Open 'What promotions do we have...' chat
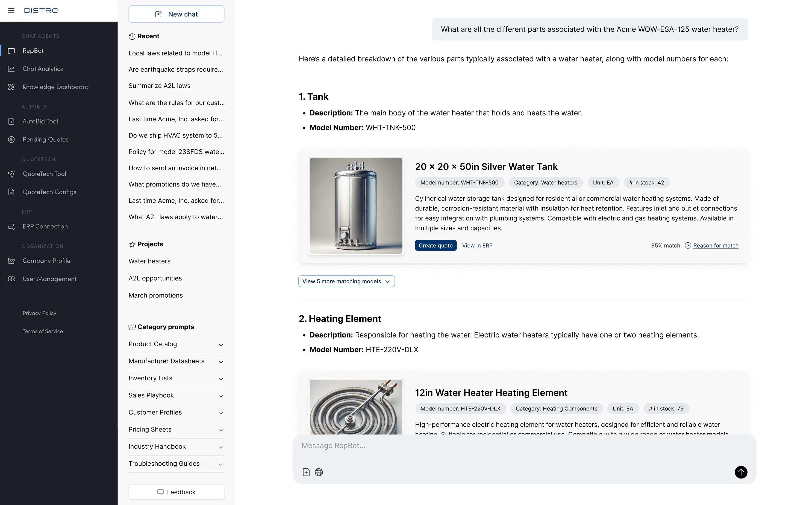Viewport: 812px width, 505px height. pyautogui.click(x=175, y=184)
